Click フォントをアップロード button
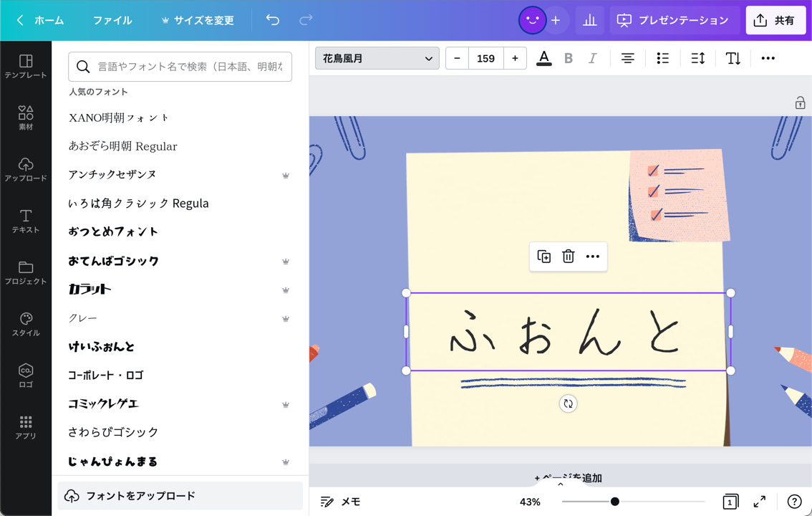812x516 pixels. pyautogui.click(x=180, y=496)
